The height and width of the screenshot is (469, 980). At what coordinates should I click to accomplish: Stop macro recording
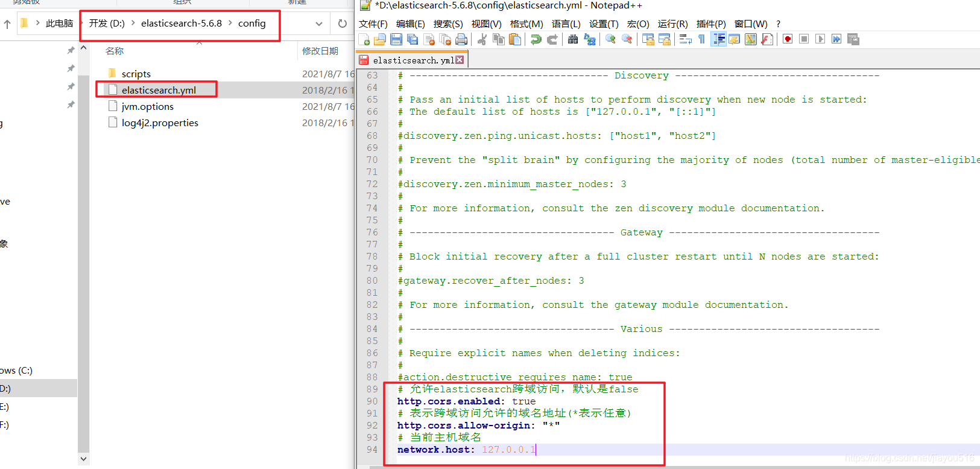[804, 39]
